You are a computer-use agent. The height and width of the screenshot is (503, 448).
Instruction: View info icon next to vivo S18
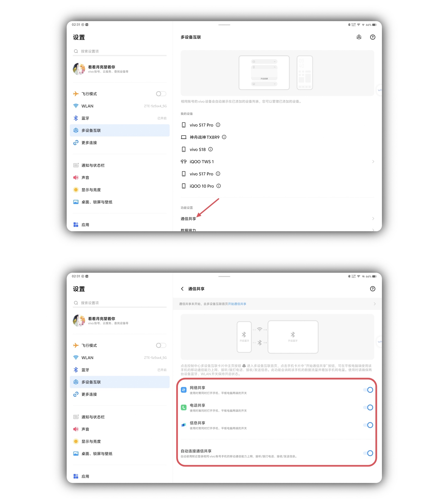(x=211, y=149)
